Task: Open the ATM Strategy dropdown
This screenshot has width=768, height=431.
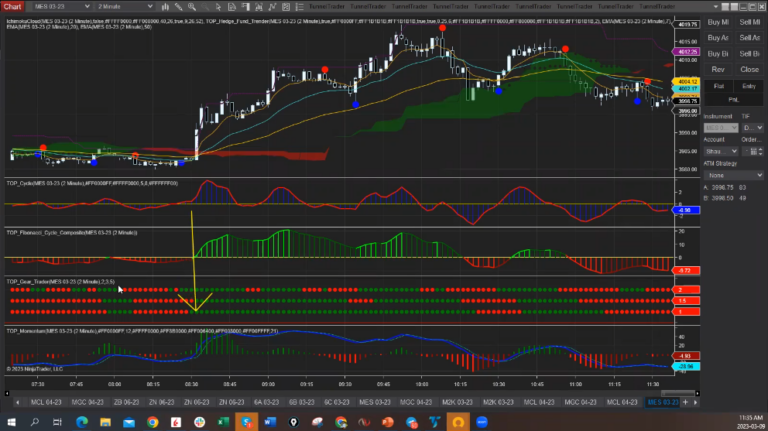Action: (x=732, y=176)
